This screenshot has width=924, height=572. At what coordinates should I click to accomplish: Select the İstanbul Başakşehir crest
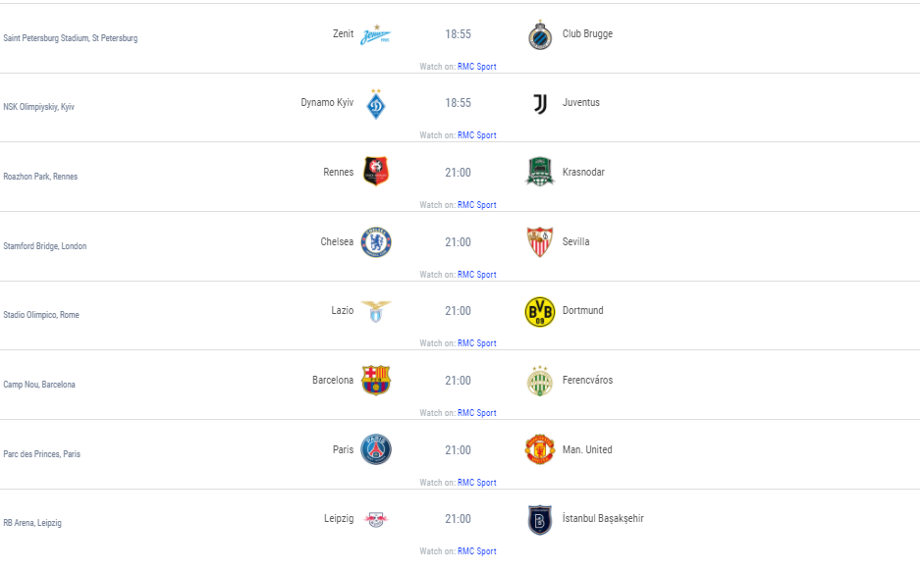540,520
